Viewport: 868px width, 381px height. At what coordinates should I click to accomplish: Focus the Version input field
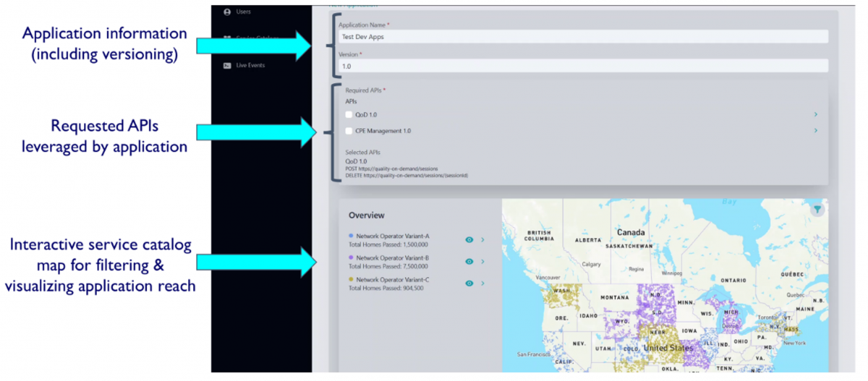pos(582,66)
